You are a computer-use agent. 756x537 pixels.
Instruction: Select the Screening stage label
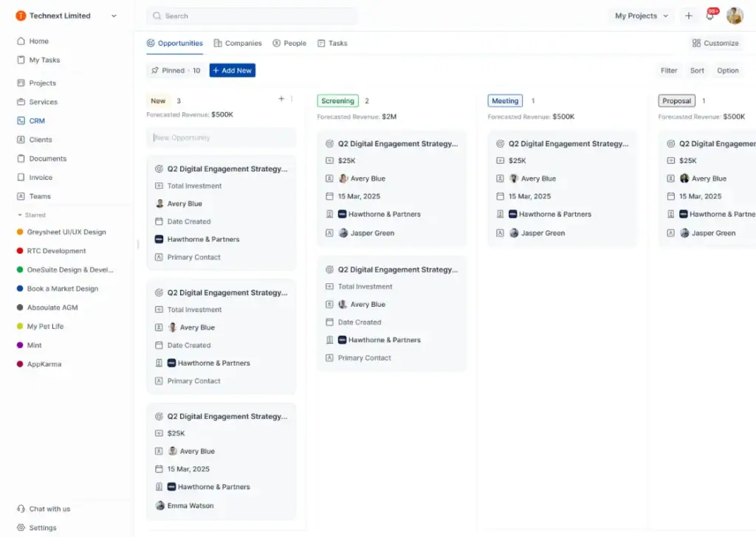pos(337,100)
